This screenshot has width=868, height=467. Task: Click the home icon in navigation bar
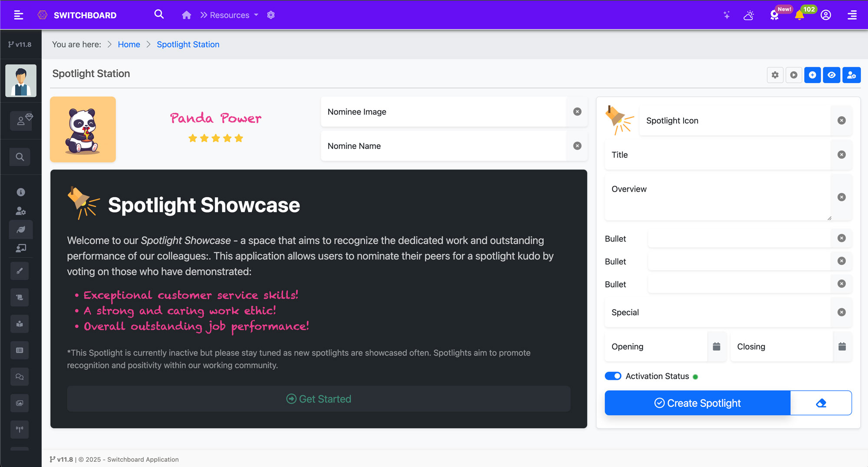tap(186, 15)
